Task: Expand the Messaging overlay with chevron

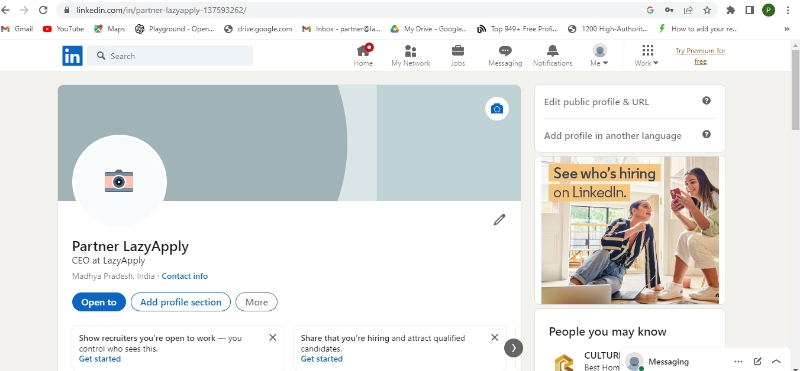Action: 776,361
